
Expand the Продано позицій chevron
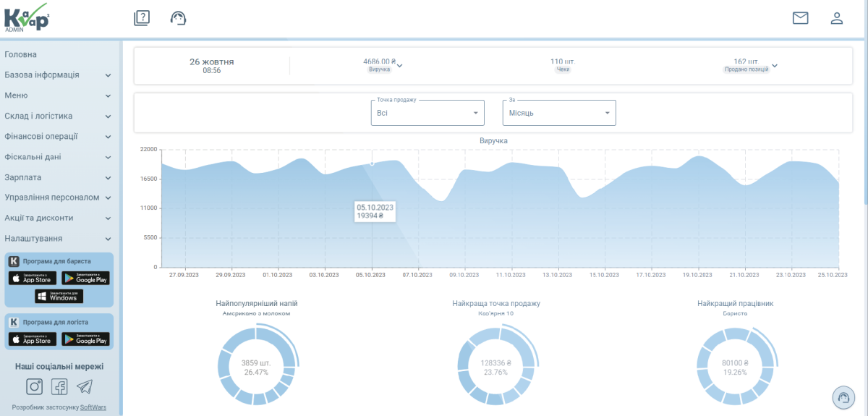point(775,66)
